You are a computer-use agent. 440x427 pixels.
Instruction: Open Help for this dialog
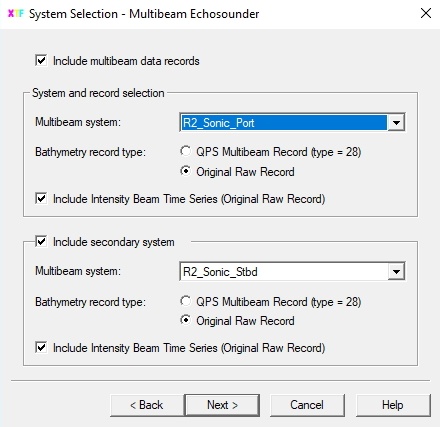pos(393,405)
